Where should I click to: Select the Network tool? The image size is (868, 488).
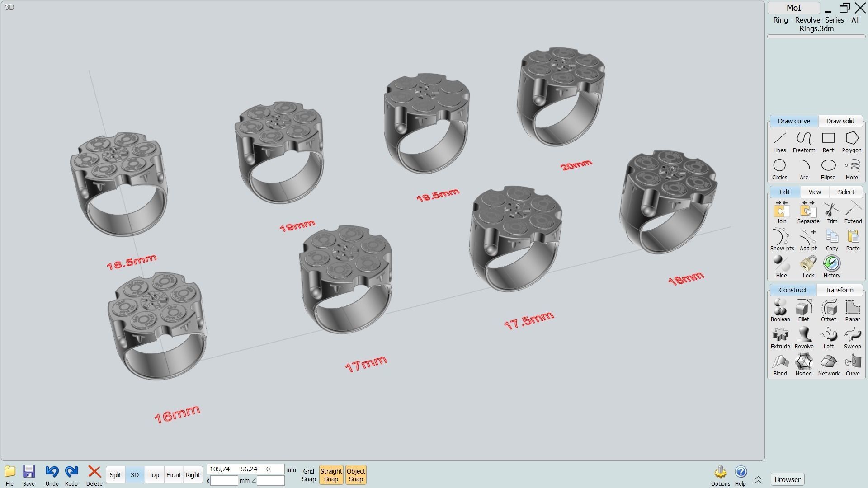(x=829, y=365)
